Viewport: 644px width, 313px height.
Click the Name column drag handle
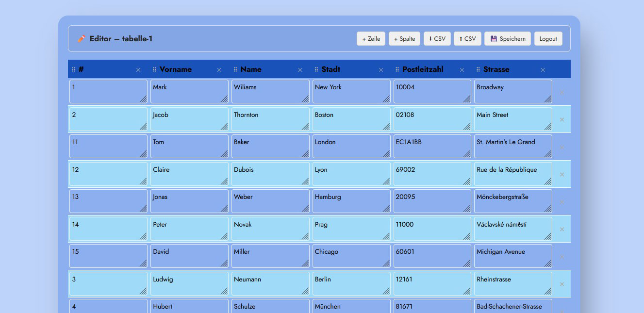pos(236,69)
